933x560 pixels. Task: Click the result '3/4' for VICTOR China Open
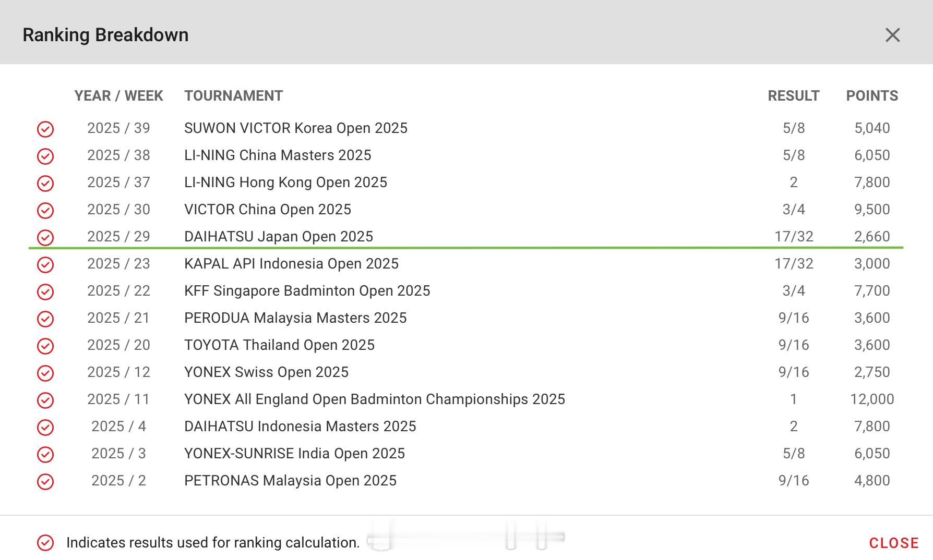tap(794, 210)
